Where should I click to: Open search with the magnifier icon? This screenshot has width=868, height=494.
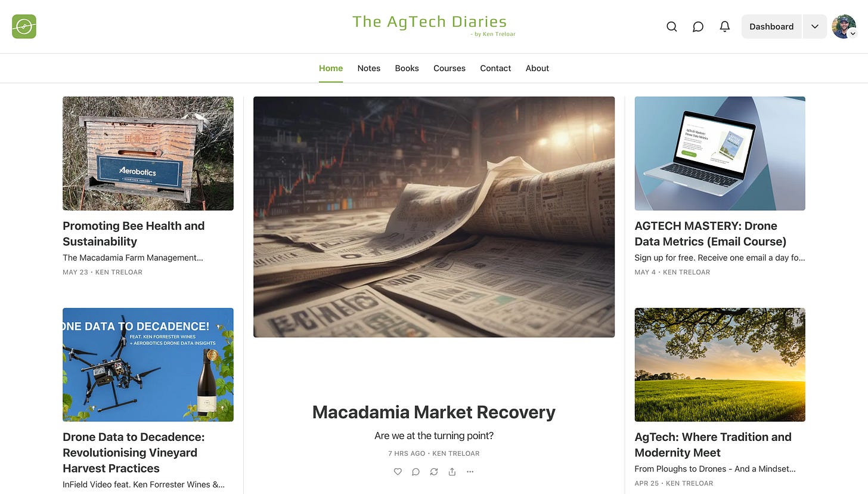pos(671,27)
